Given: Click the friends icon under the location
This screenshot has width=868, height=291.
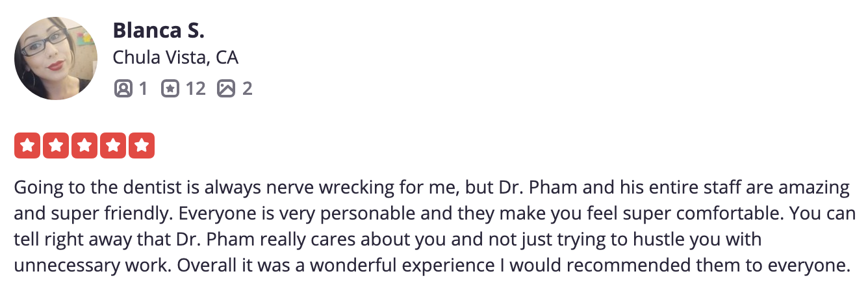Looking at the screenshot, I should (122, 88).
